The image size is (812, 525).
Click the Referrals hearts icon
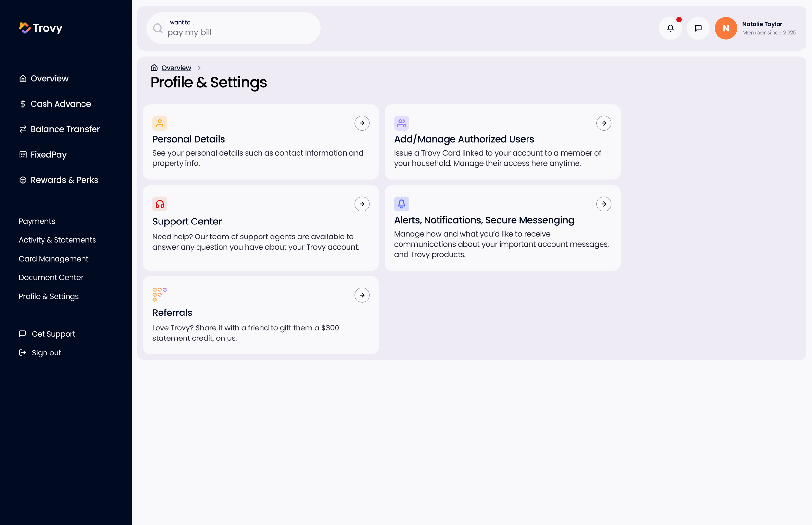click(x=160, y=295)
